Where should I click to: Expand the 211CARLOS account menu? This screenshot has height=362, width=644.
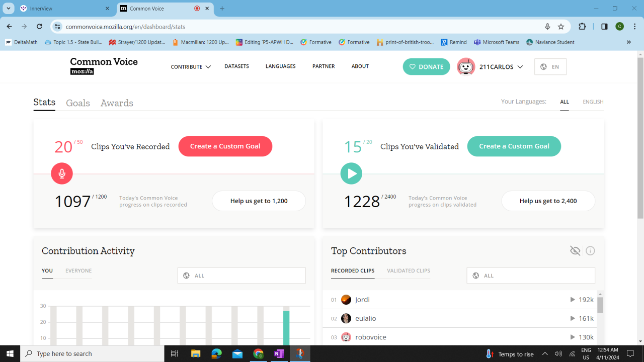pos(501,67)
